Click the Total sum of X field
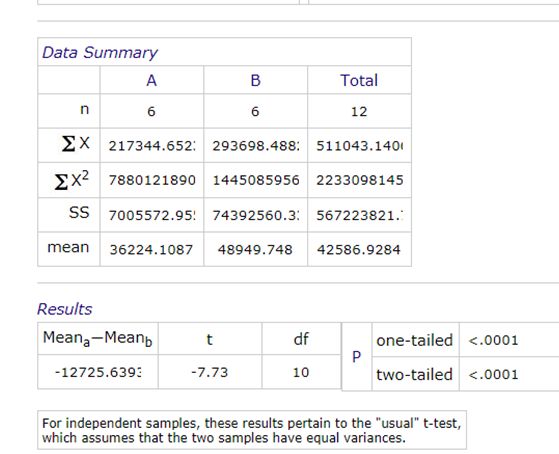This screenshot has width=559, height=454. pos(359,146)
